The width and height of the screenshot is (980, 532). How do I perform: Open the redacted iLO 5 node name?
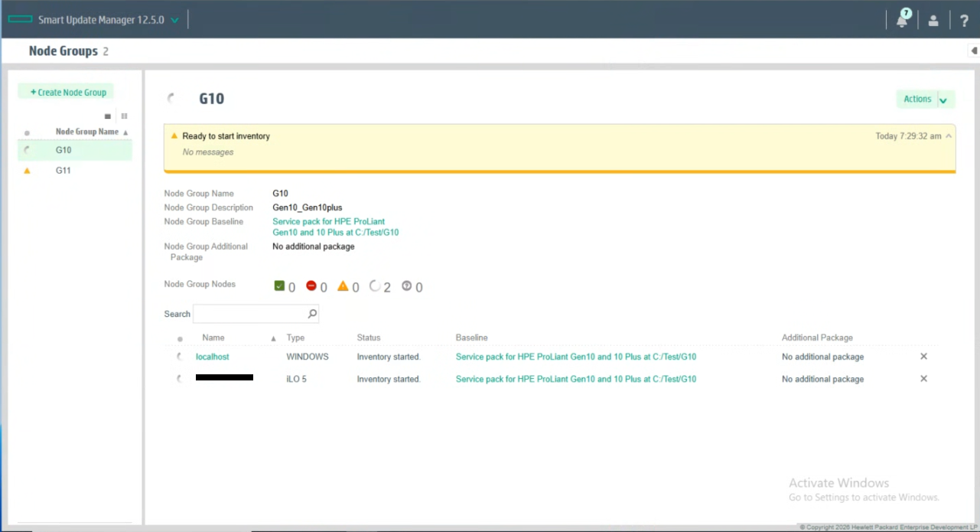coord(224,377)
